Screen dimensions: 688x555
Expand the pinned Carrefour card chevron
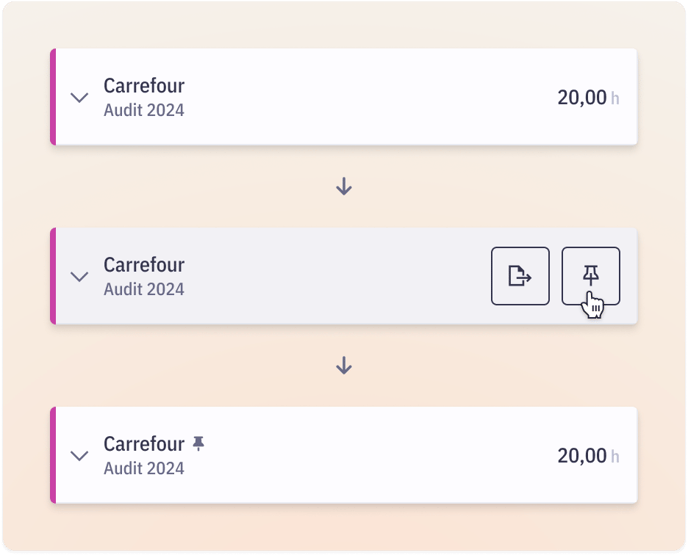pyautogui.click(x=79, y=455)
